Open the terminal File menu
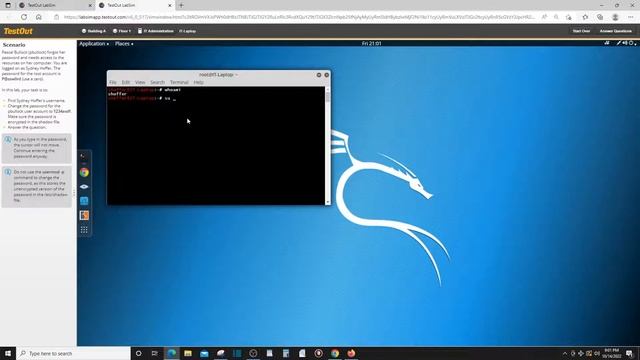 113,82
